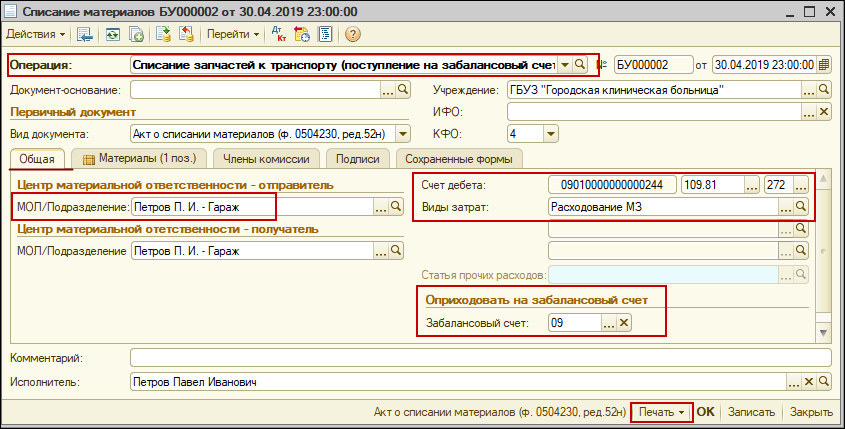
Task: Click magnifier beside the Операция field
Action: (579, 65)
